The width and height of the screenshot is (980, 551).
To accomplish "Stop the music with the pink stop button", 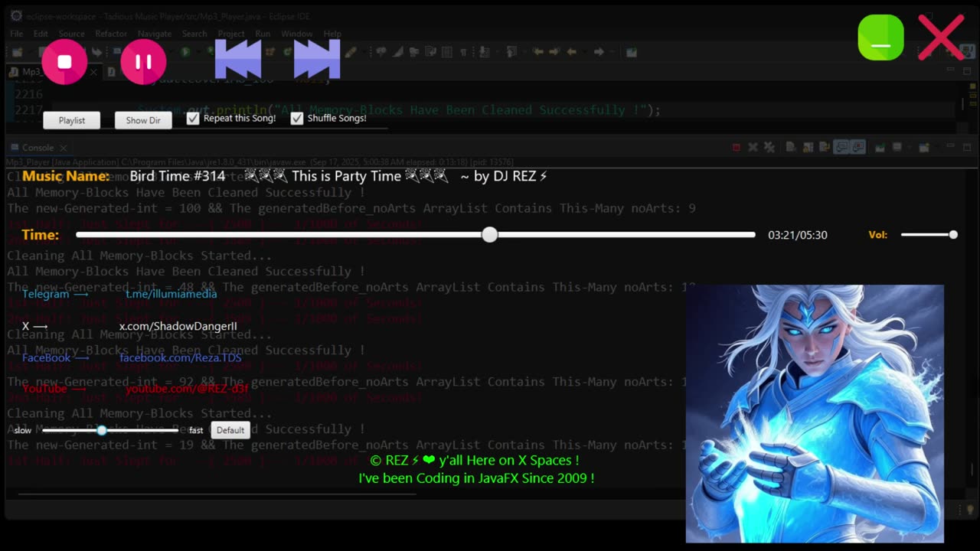I will pyautogui.click(x=64, y=62).
